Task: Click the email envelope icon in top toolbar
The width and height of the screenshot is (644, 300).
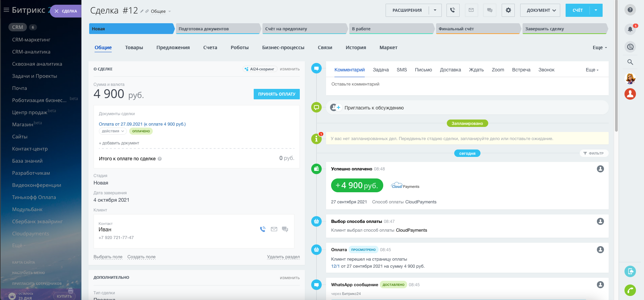Action: tap(471, 10)
